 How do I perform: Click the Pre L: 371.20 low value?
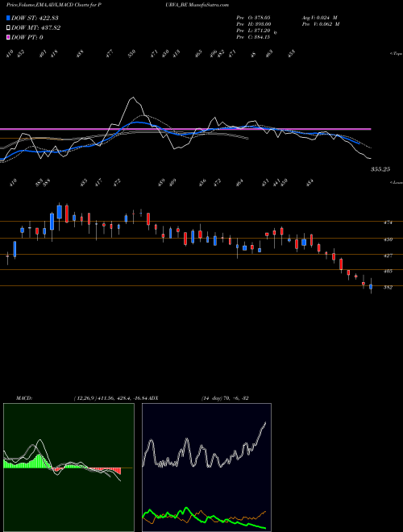(253, 31)
